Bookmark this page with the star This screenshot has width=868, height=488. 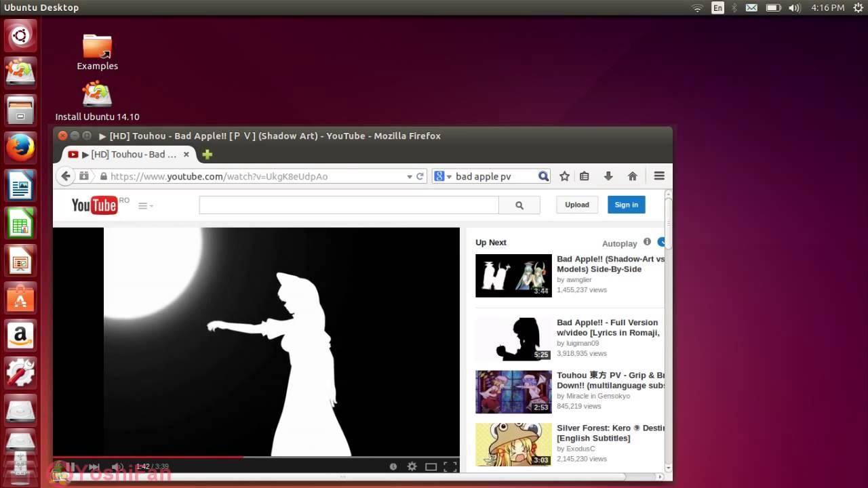pos(564,176)
